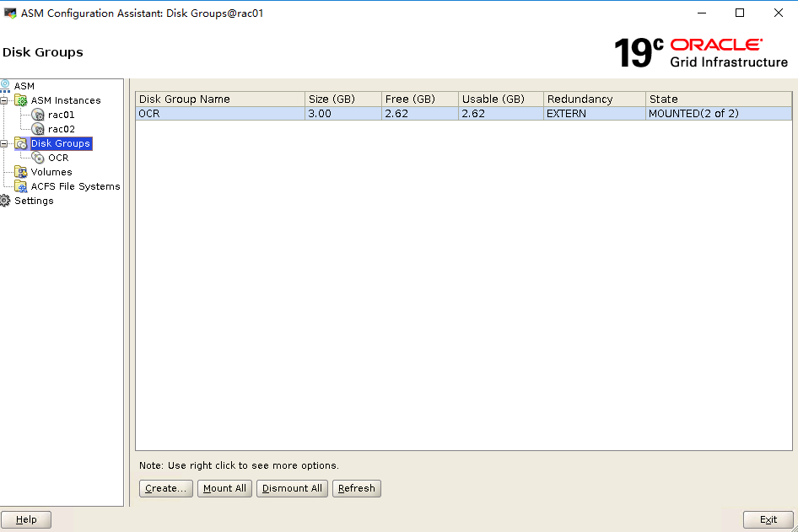Click the 3.00 size cell
This screenshot has height=532, width=798.
pos(343,114)
